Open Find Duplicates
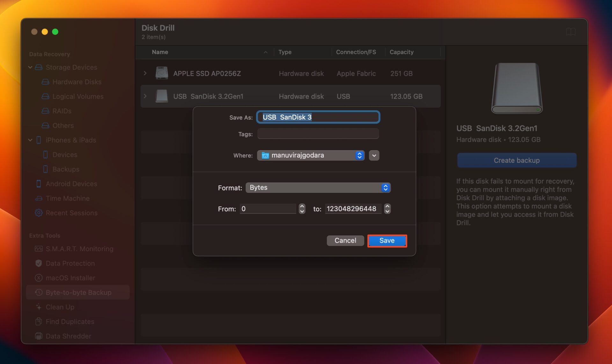Viewport: 612px width, 364px height. tap(70, 322)
